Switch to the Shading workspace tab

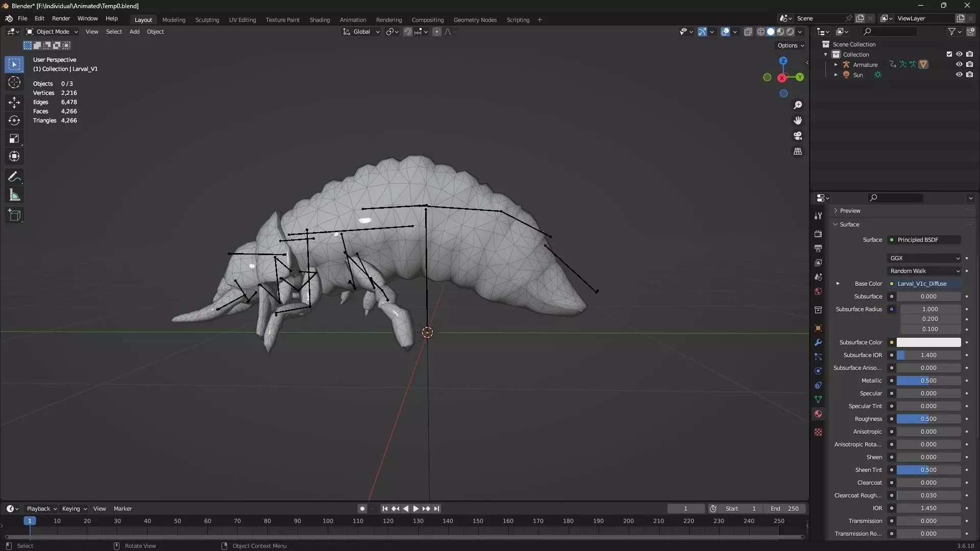tap(320, 20)
